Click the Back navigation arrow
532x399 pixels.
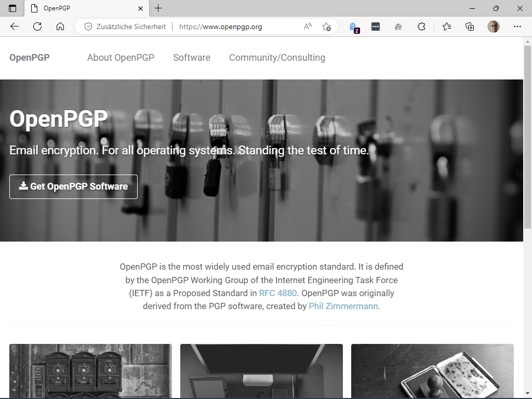click(15, 26)
